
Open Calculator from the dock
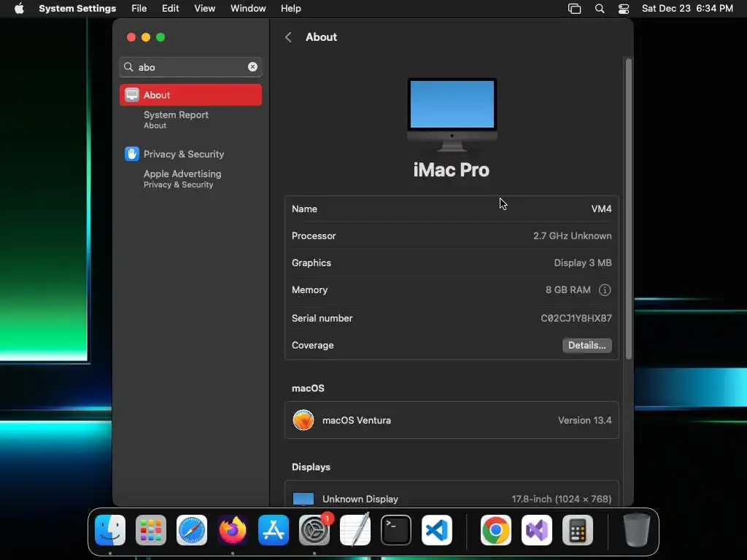[578, 530]
